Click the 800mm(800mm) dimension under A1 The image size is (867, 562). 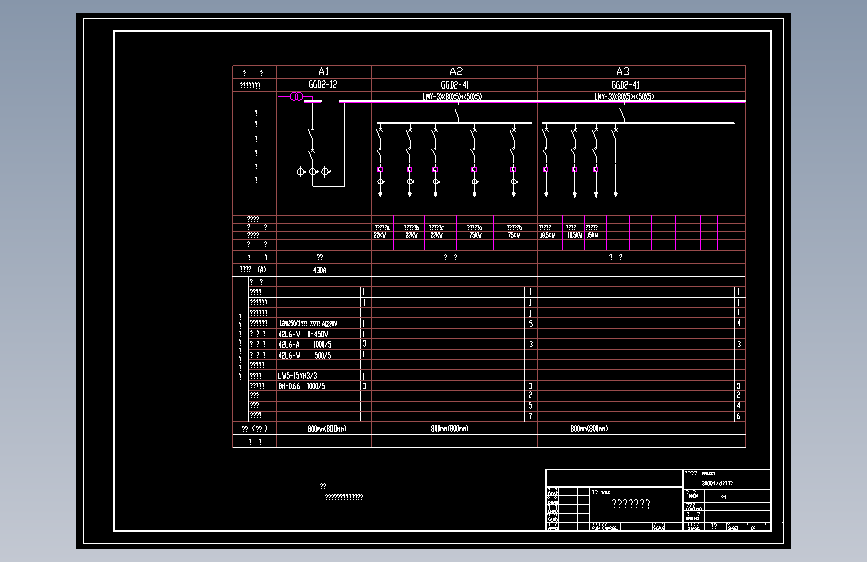[327, 429]
